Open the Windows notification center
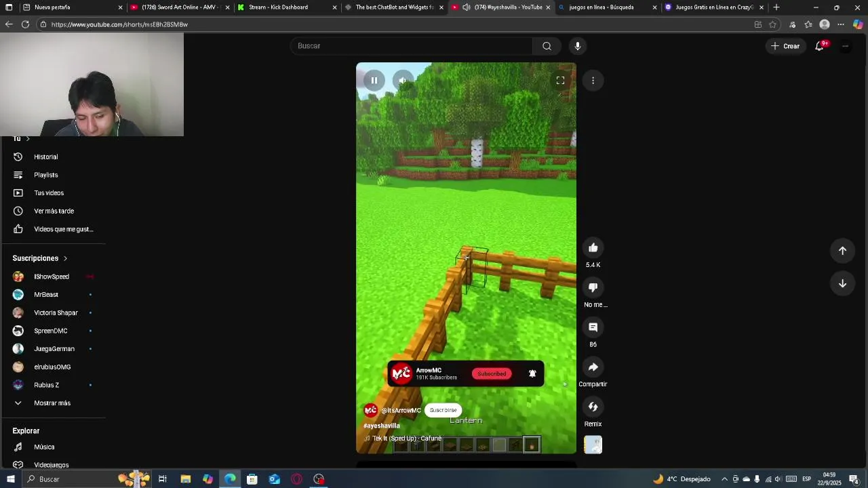Viewport: 868px width, 488px height. [854, 479]
